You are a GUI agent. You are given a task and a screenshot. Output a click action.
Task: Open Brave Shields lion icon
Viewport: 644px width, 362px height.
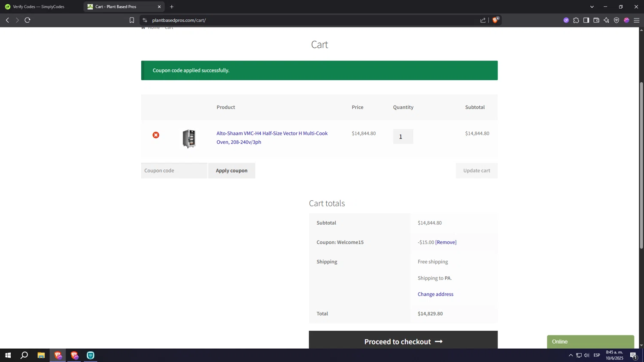495,20
